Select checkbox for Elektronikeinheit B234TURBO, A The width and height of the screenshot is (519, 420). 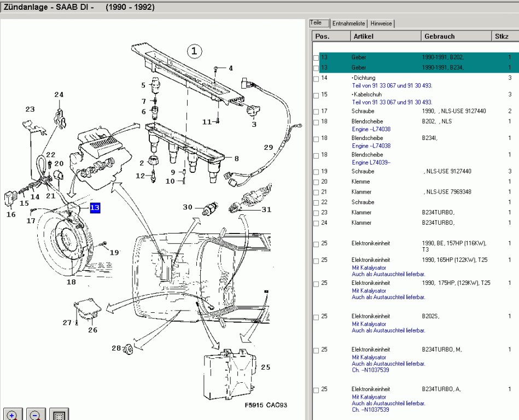coord(316,390)
